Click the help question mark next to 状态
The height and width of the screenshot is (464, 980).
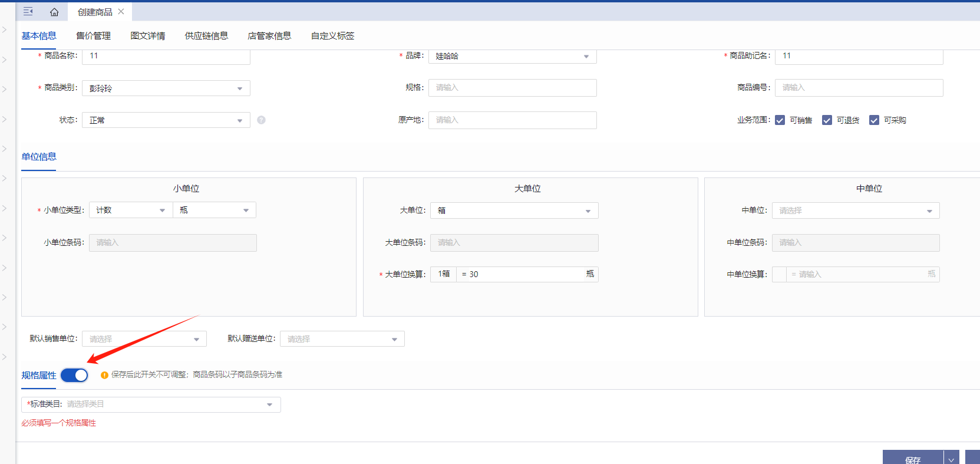(261, 120)
